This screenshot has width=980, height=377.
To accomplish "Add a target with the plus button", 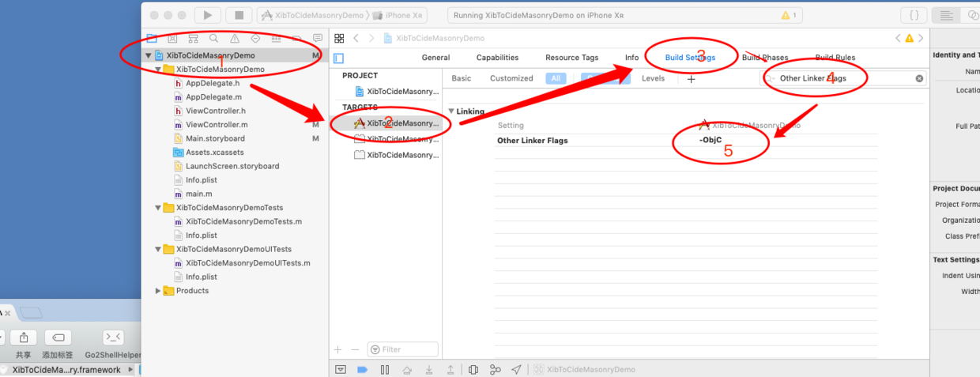I will [338, 349].
